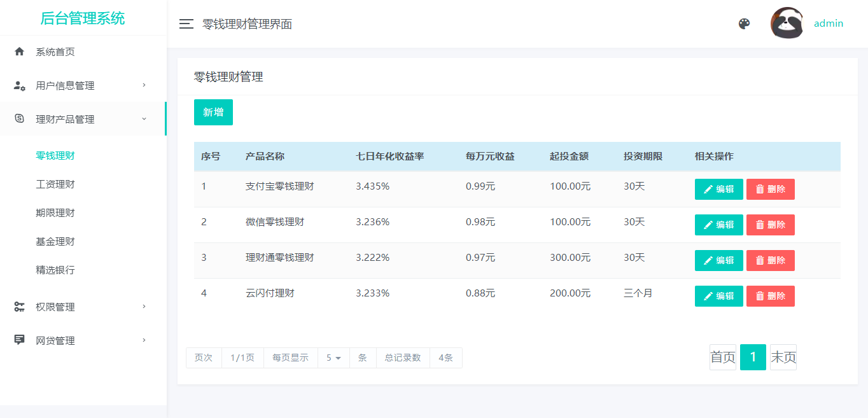
Task: Click 云闪付理财 product name cell
Action: coord(270,293)
